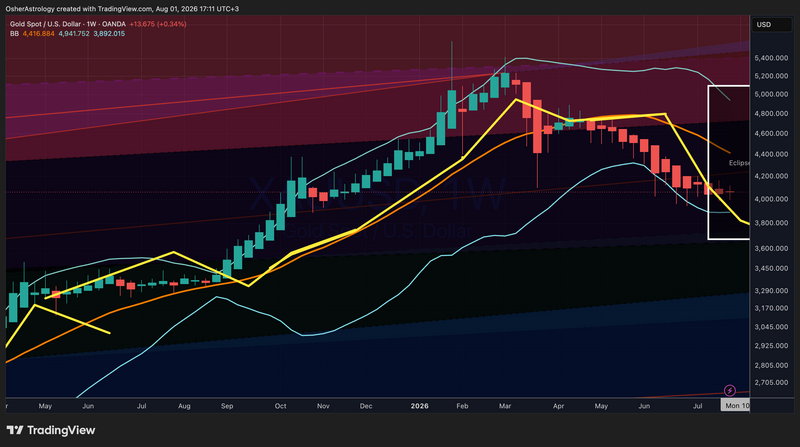The image size is (800, 447).
Task: Select the Eclipse text annotation
Action: 739,163
